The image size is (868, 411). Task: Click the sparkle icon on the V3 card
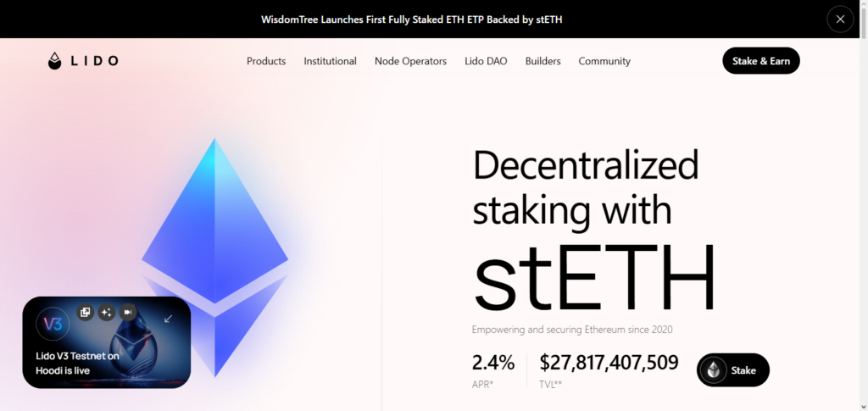(106, 313)
